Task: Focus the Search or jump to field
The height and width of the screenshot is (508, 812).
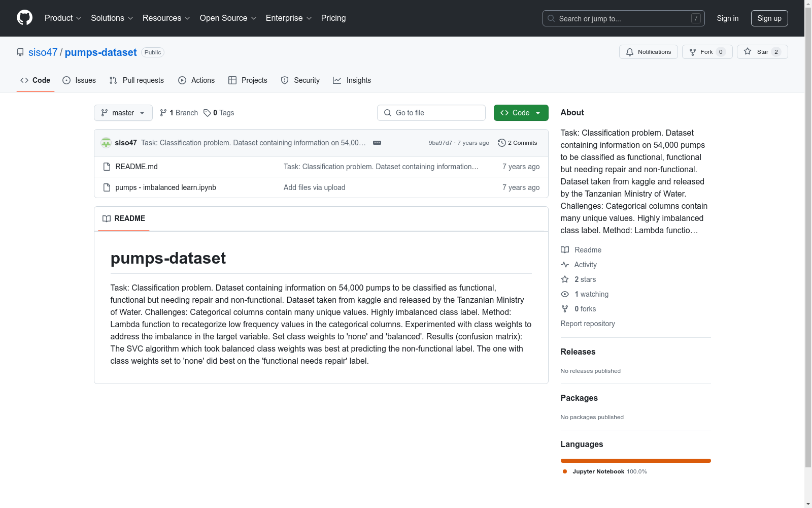Action: (624, 18)
